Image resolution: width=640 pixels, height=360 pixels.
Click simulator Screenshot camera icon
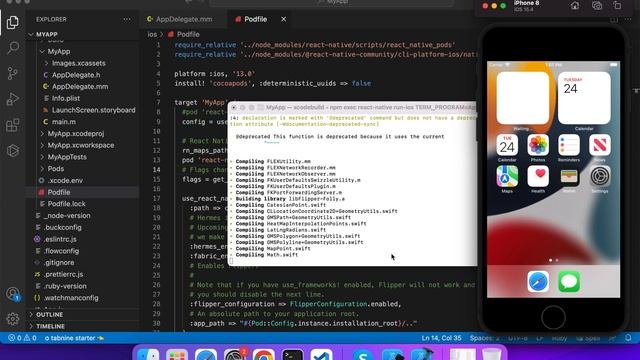[597, 6]
